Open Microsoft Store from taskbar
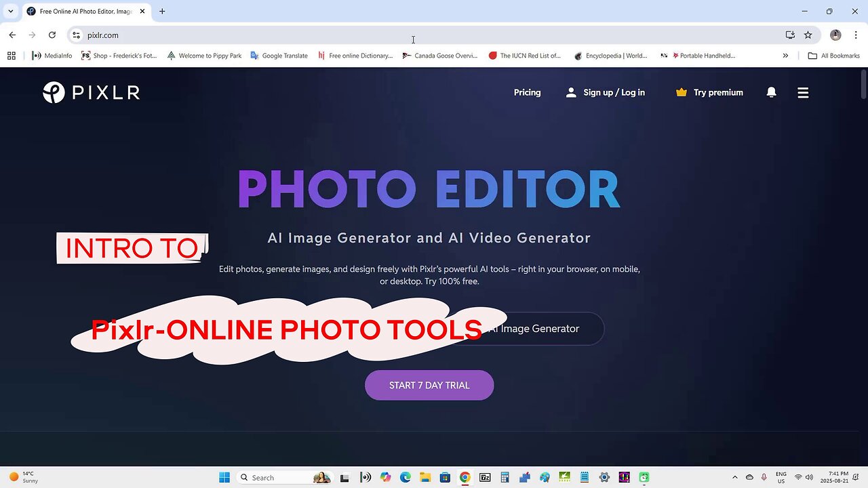This screenshot has height=488, width=868. pos(445,477)
